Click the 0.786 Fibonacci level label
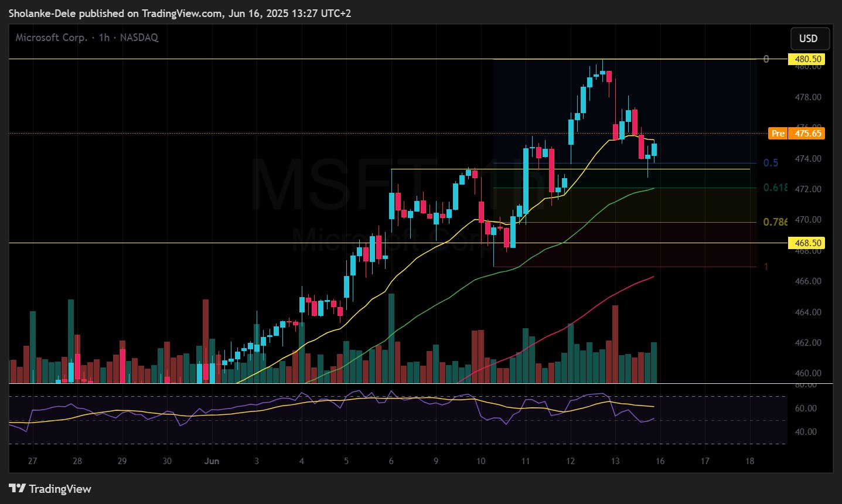This screenshot has width=842, height=504. click(775, 222)
